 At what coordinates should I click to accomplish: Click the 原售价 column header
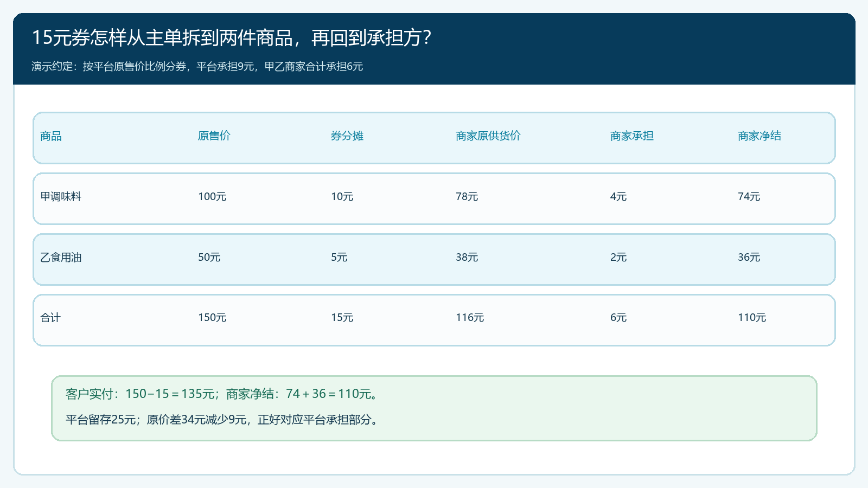(214, 136)
